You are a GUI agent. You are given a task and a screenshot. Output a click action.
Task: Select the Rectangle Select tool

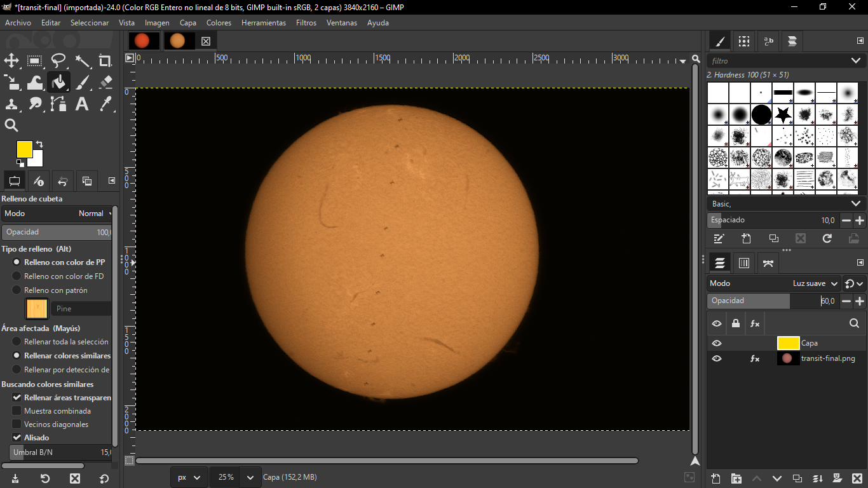tap(35, 61)
